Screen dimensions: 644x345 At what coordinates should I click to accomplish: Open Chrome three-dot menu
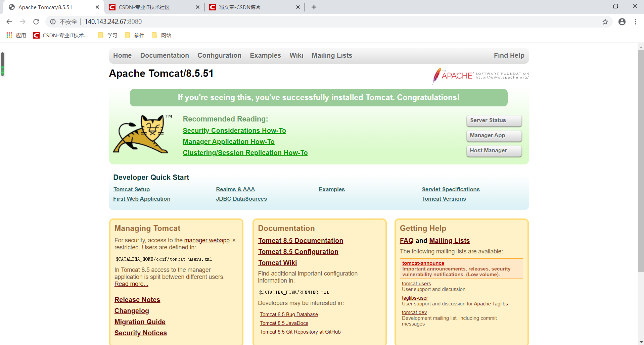635,22
